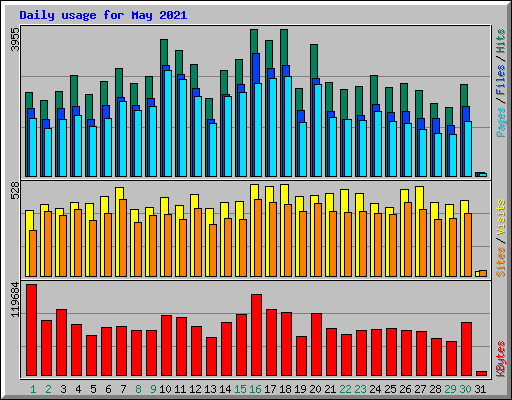This screenshot has width=512, height=400.
Task: Click the blue Files bar for day 30
Action: (466, 114)
